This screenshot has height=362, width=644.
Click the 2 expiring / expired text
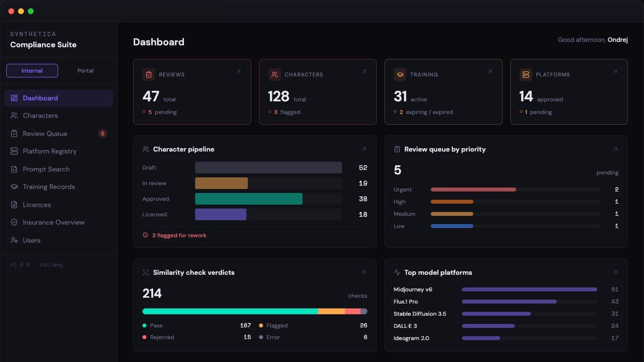pos(426,112)
